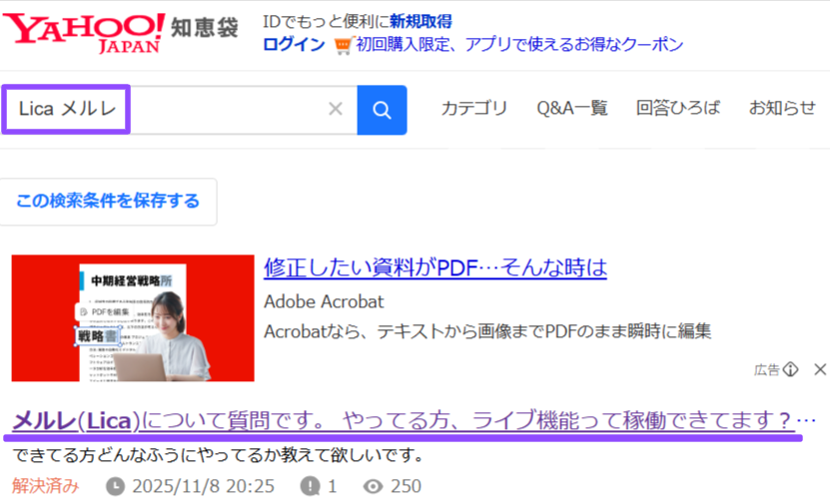Click the clock icon beside 2025/11/8 20:25

pos(115,486)
